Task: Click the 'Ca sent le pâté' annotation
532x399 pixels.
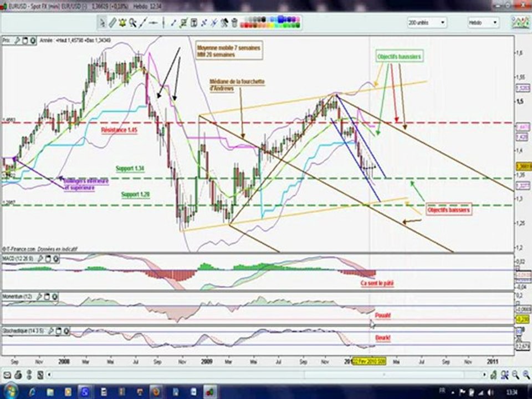Action: pyautogui.click(x=377, y=283)
